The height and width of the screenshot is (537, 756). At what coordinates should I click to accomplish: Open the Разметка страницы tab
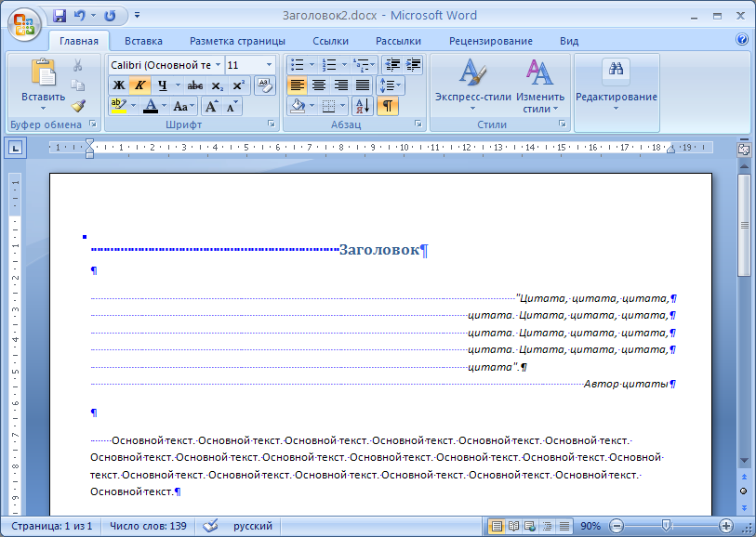[x=237, y=41]
